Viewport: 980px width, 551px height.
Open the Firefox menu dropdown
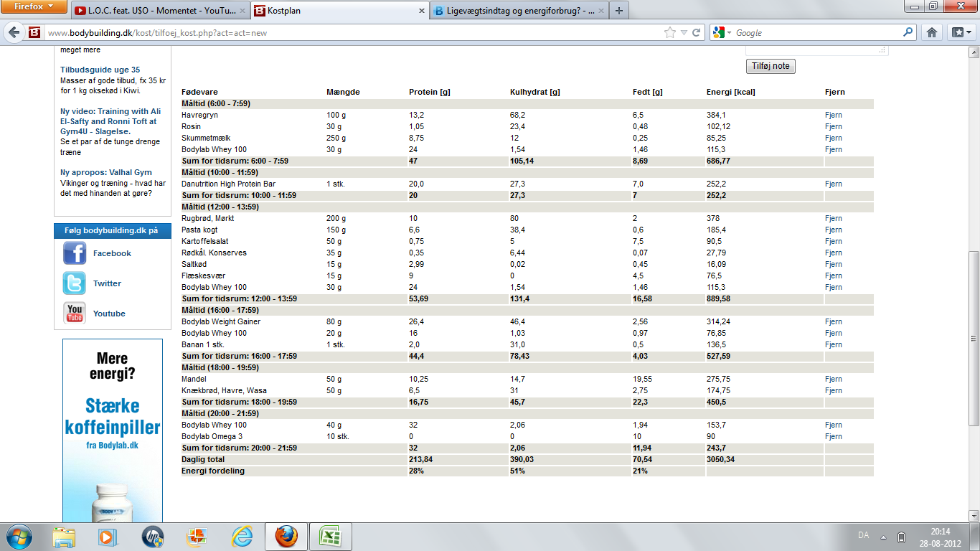(x=34, y=6)
